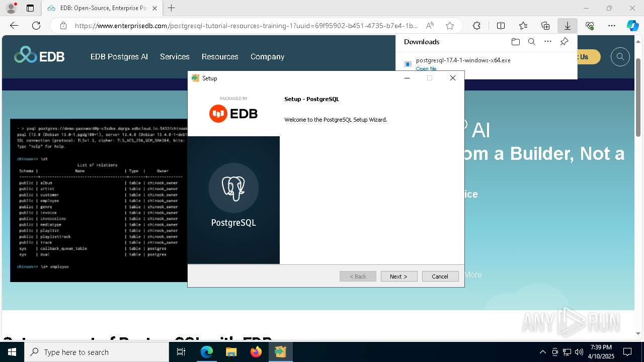The width and height of the screenshot is (644, 362).
Task: Close the Setup window
Action: [x=452, y=78]
